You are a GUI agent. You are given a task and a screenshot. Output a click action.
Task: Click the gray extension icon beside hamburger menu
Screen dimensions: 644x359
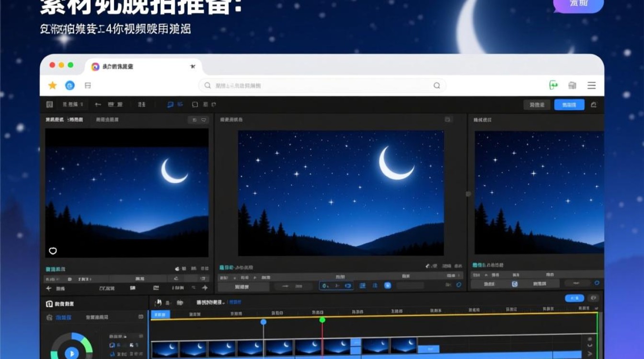click(x=572, y=85)
